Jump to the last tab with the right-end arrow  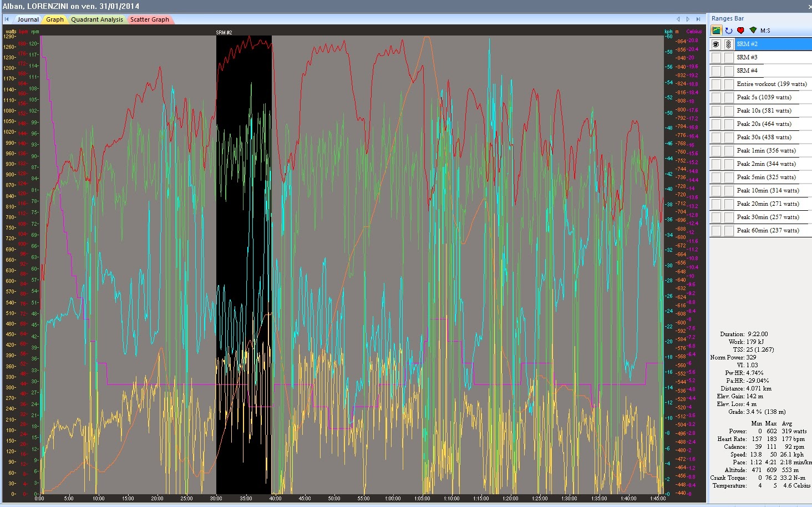pos(698,19)
